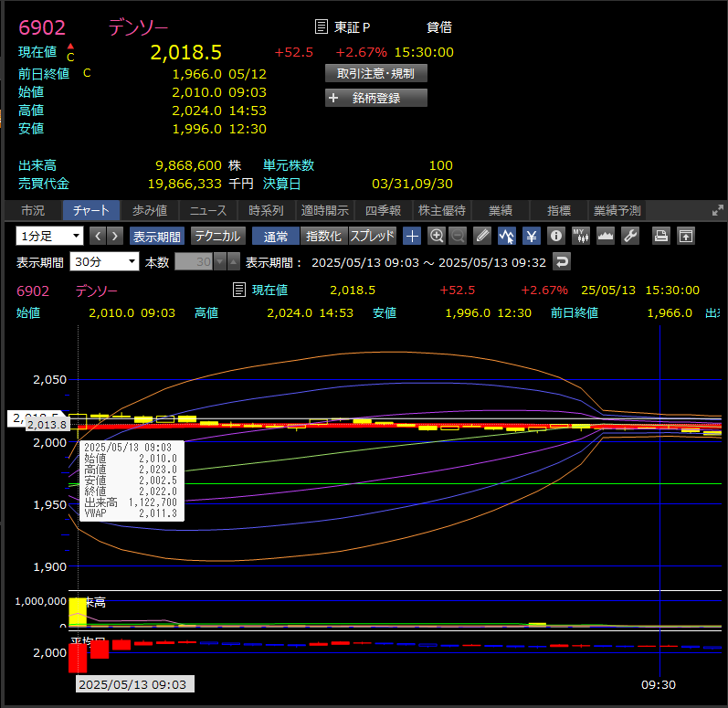Click the print chart icon

661,236
